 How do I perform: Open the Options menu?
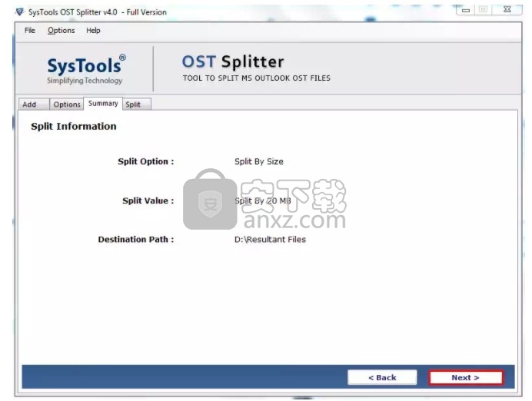(61, 31)
